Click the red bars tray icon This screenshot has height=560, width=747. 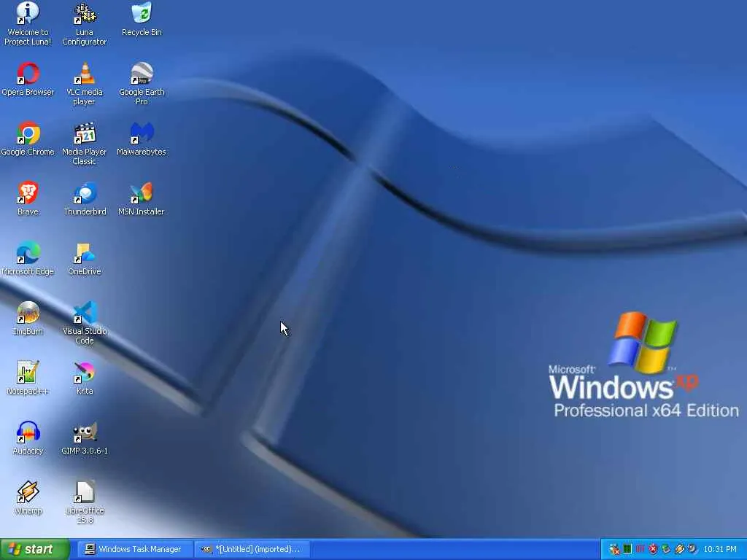tap(640, 549)
